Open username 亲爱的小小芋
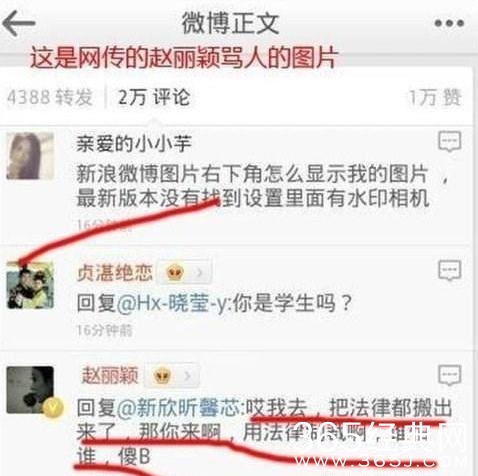The image size is (478, 476). (x=134, y=144)
